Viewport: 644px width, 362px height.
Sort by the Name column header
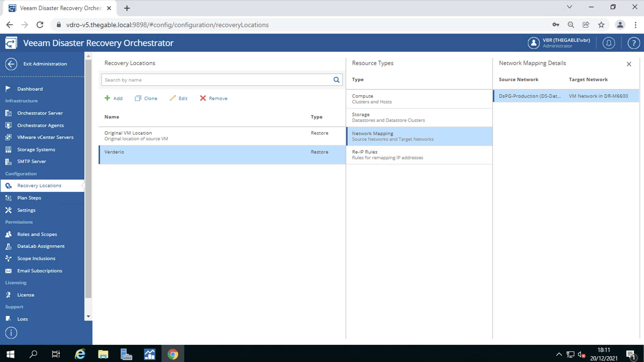[112, 117]
